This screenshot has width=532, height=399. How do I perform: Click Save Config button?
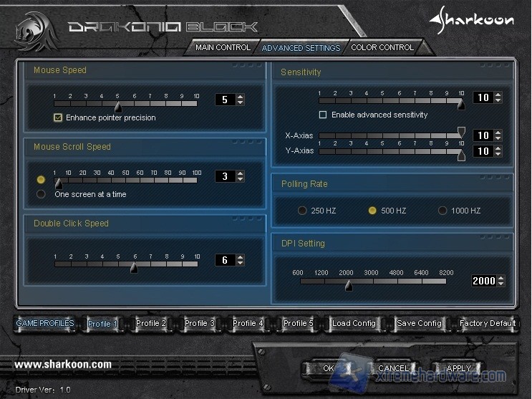tap(419, 323)
